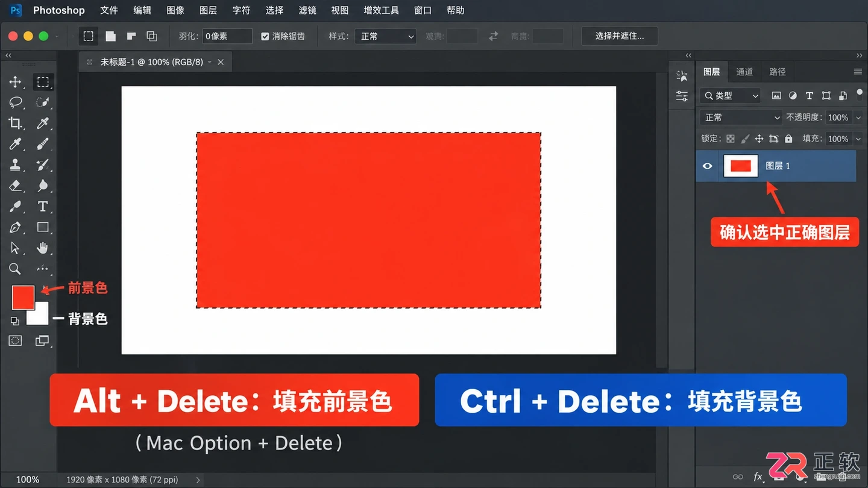Toggle Quick Mask mode icon
The height and width of the screenshot is (488, 868).
15,341
